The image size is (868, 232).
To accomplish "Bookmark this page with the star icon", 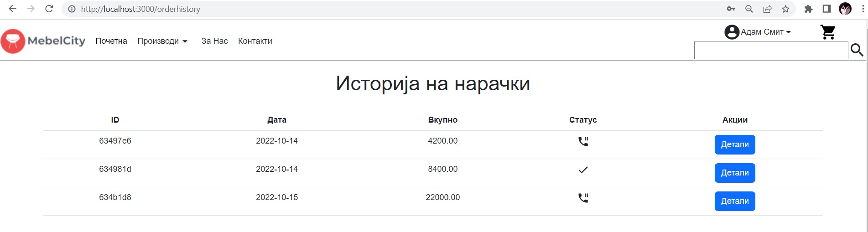I will tap(785, 9).
